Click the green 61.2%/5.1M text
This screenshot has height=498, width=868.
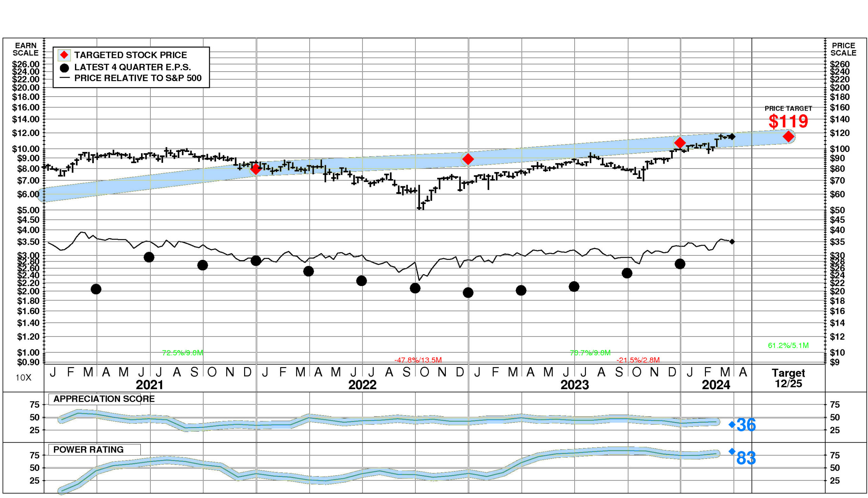click(788, 345)
